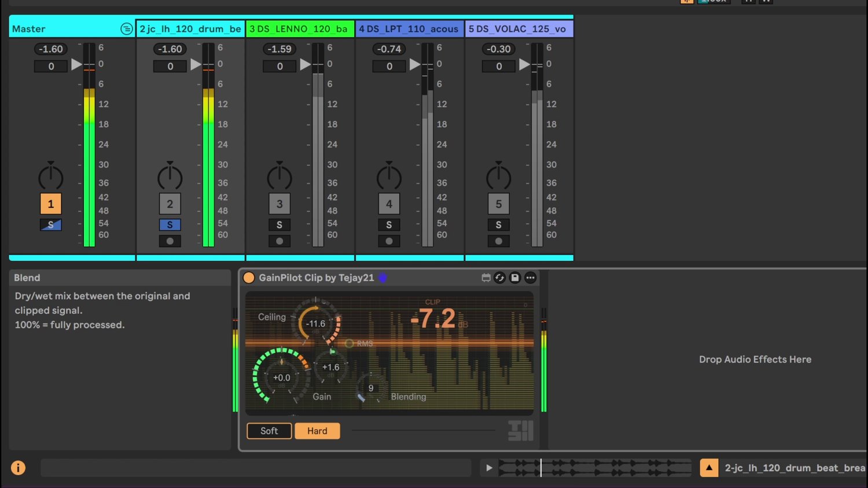Solo track 3 DS_LENNO
The width and height of the screenshot is (868, 488).
click(x=279, y=225)
